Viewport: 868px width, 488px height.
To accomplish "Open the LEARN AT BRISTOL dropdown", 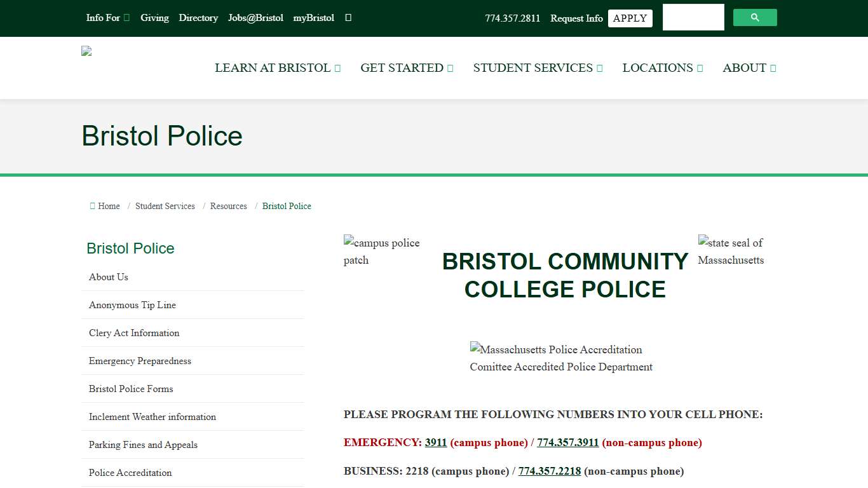I will [x=278, y=68].
